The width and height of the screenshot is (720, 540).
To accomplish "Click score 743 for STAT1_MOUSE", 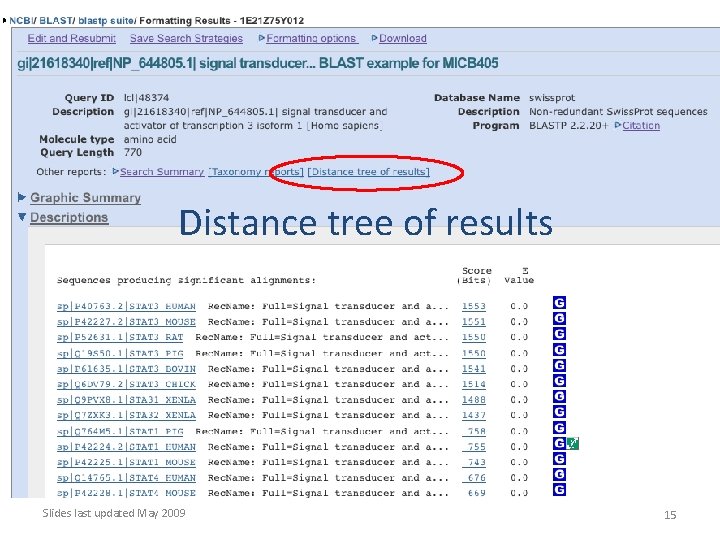I will pos(474,462).
